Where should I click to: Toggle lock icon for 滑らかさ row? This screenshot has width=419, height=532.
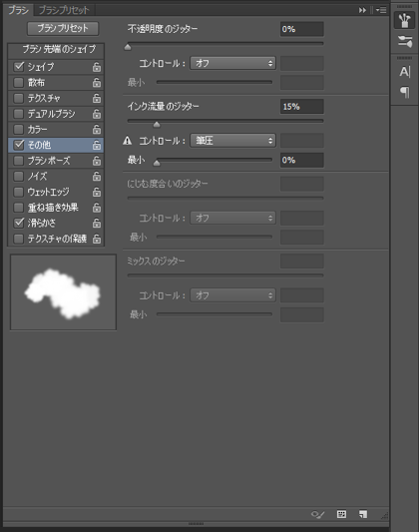coord(97,223)
